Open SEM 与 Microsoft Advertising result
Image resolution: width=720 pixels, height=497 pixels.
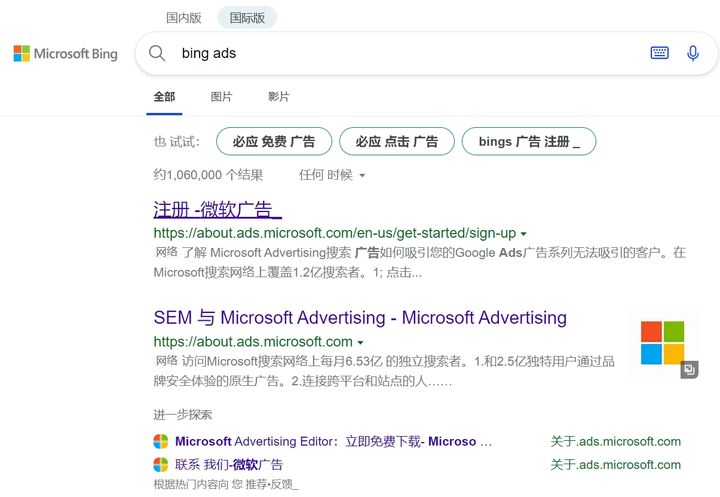(x=360, y=318)
